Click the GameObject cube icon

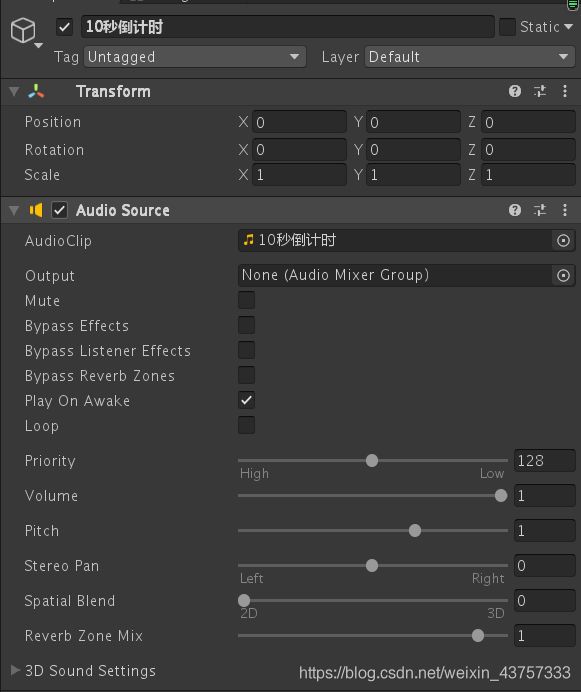[x=23, y=30]
